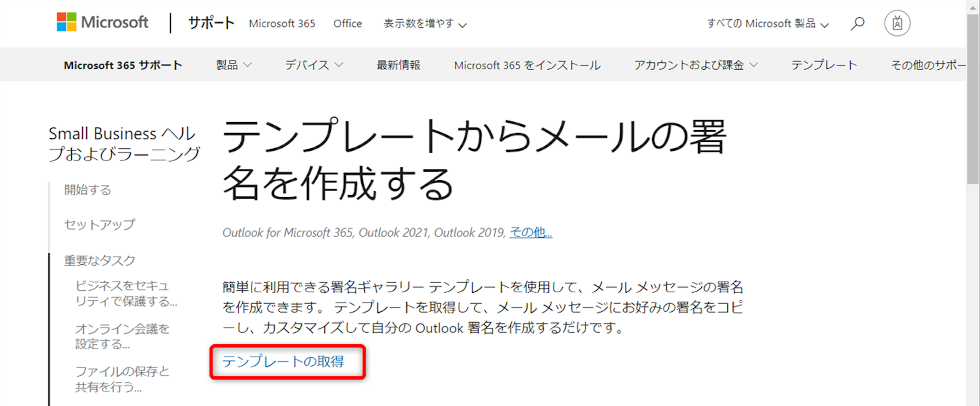Select 重要なタスク in the sidebar

pos(100,261)
